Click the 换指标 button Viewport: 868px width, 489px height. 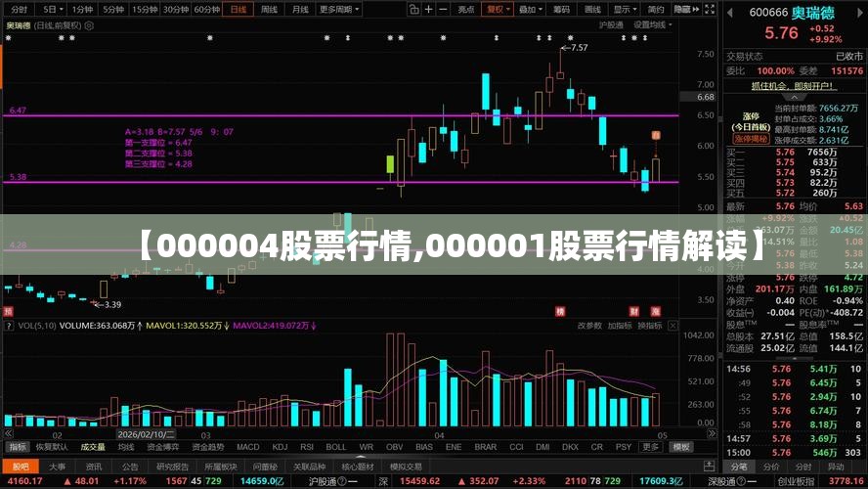click(649, 326)
